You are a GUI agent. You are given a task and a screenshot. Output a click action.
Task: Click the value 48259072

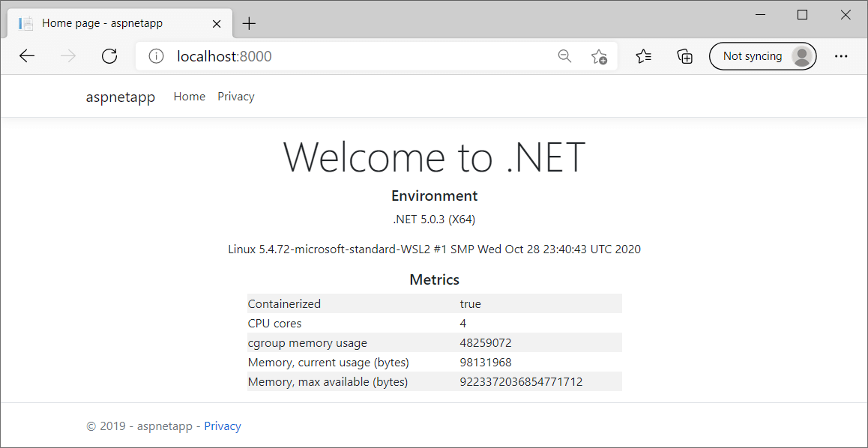tap(486, 343)
